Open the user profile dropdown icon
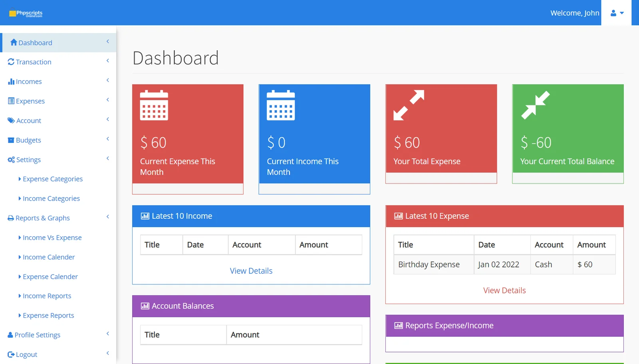This screenshot has height=364, width=639. point(617,13)
